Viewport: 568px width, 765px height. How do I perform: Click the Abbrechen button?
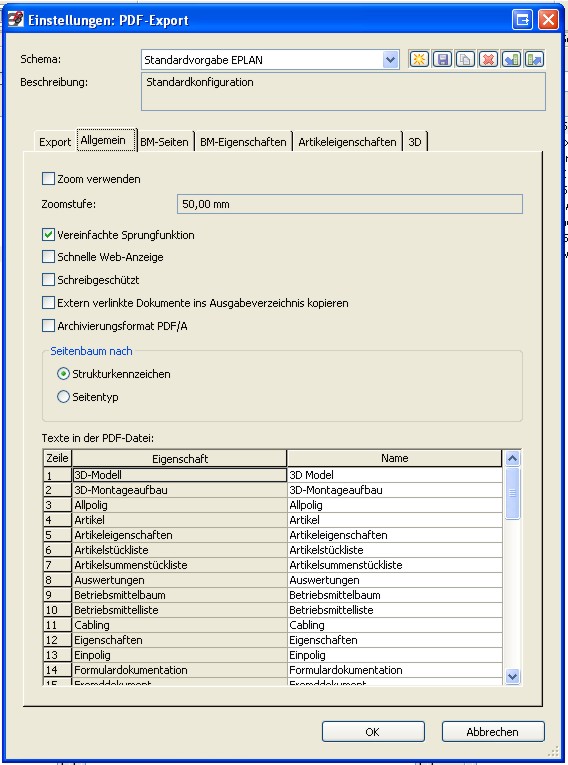coord(493,732)
